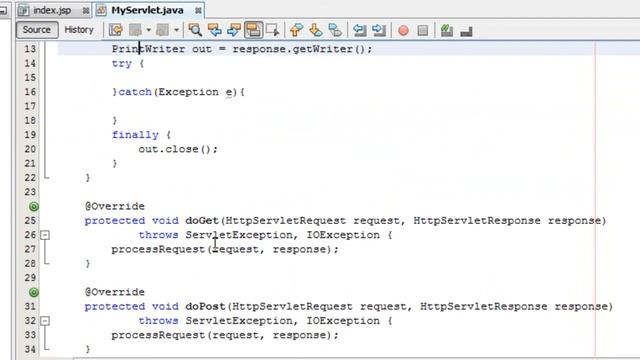The height and width of the screenshot is (360, 640).
Task: Close the MyServlet.java tab
Action: [198, 11]
